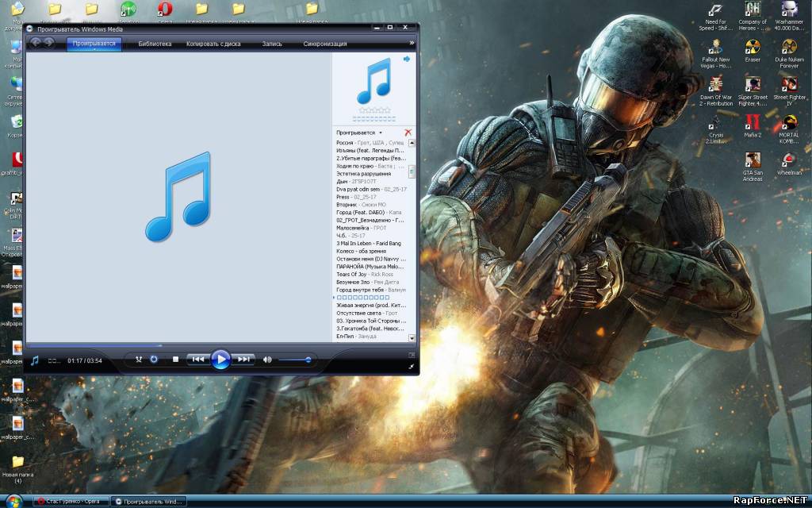The image size is (812, 508).
Task: Select the track Малосемейка - ГРОТ
Action: (362, 228)
